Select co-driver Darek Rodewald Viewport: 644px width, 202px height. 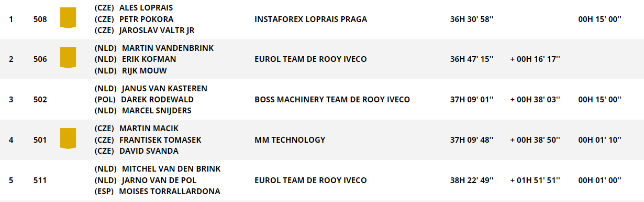(157, 100)
